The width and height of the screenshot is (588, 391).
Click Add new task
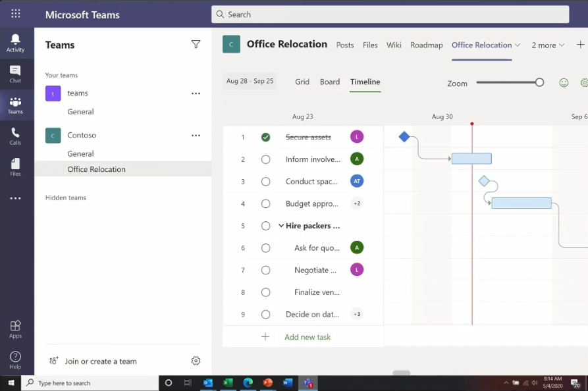307,337
